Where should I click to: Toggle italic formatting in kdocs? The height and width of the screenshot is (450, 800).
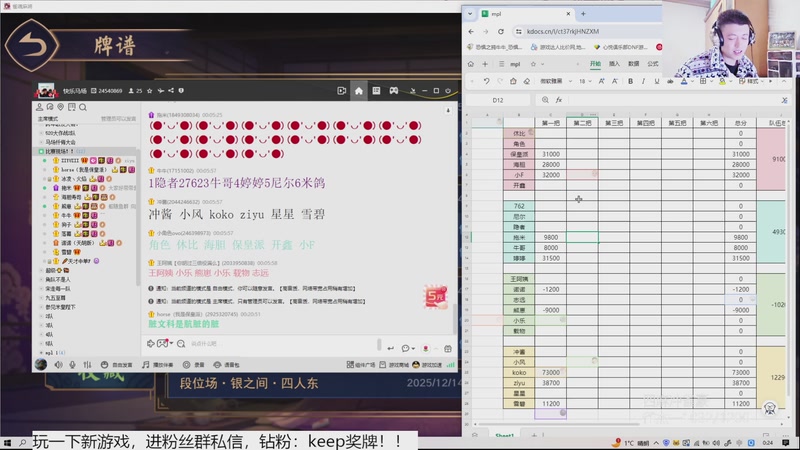[643, 81]
